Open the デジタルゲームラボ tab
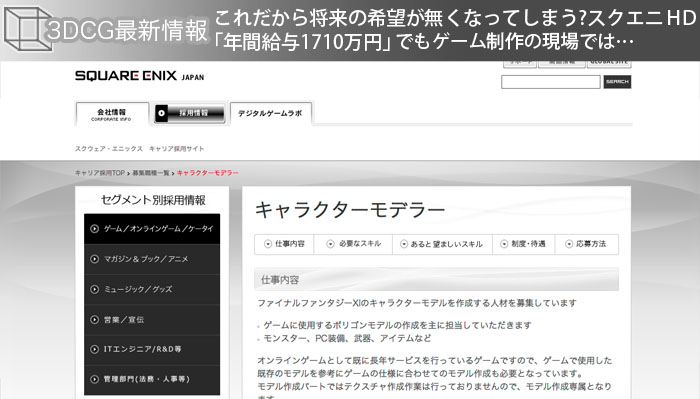 (x=270, y=114)
